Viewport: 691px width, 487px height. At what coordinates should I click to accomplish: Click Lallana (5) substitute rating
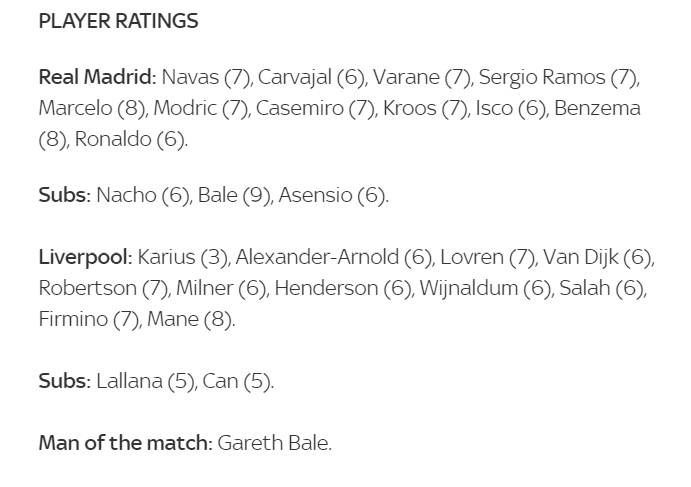click(x=145, y=382)
